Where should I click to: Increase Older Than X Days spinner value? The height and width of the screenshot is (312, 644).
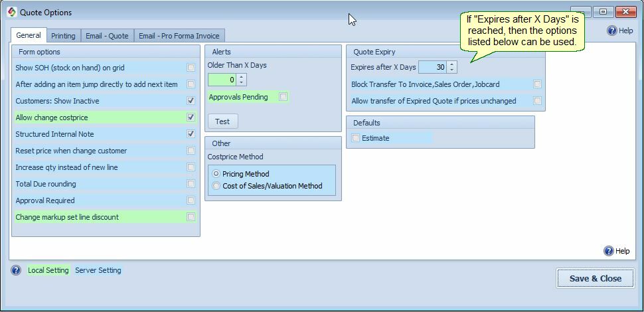coord(242,76)
